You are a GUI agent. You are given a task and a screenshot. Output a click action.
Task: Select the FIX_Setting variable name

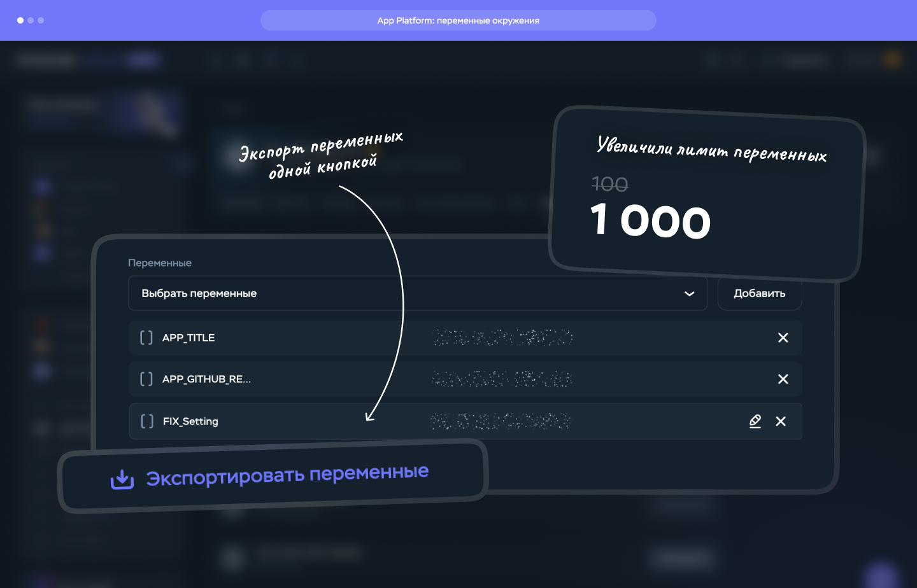tap(190, 421)
